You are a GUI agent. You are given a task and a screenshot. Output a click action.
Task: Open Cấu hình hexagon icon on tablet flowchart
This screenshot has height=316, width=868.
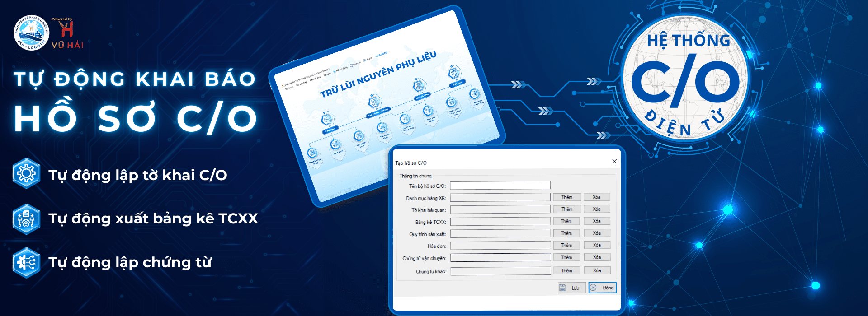point(327,119)
